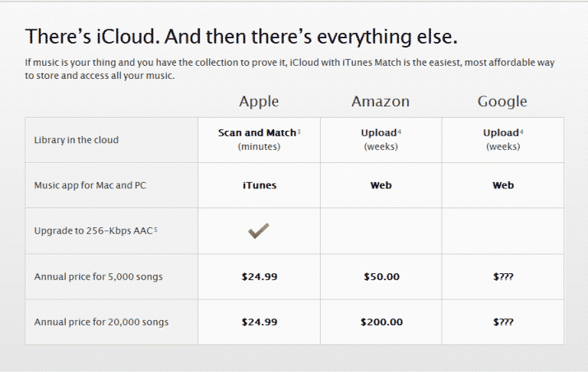The height and width of the screenshot is (372, 588).
Task: Click the checkmark in the Apple column
Action: (259, 230)
